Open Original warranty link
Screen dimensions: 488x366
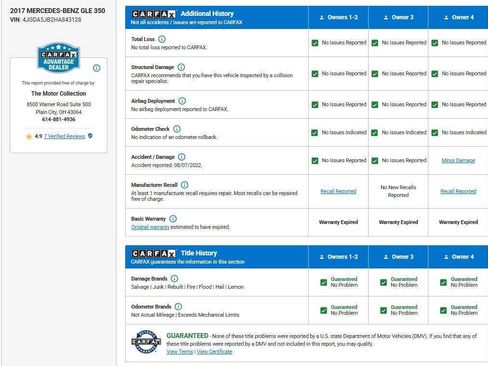[x=150, y=227]
